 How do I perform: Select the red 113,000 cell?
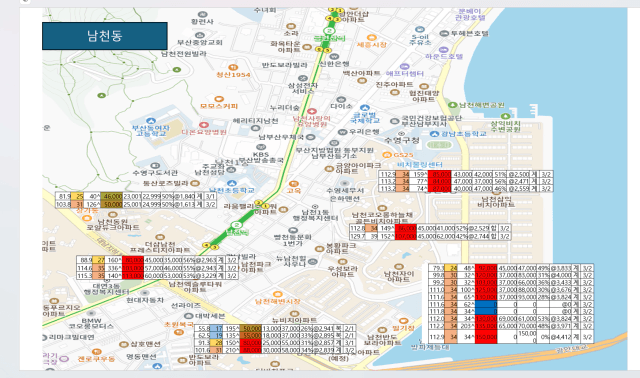click(133, 276)
